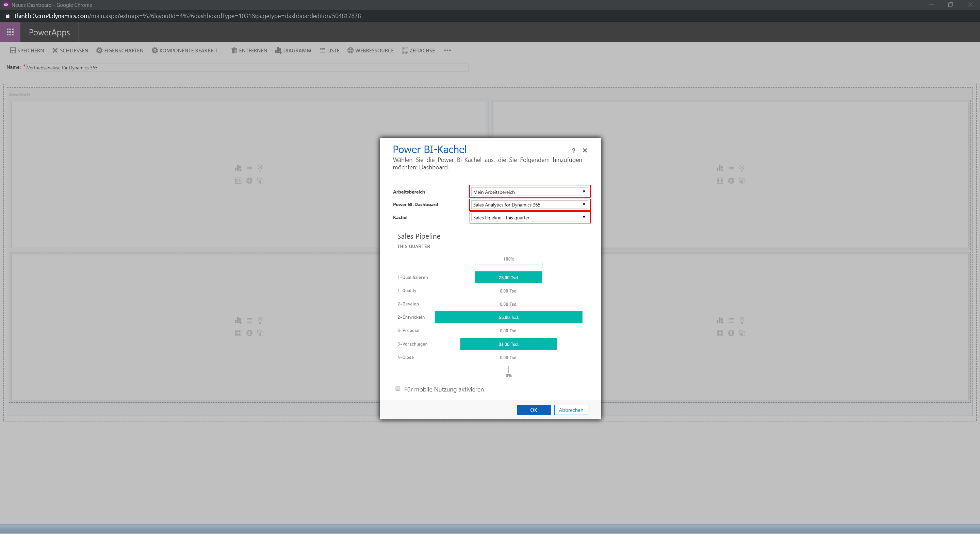980x534 pixels.
Task: Open the Arbeitsbereich dropdown
Action: (529, 192)
